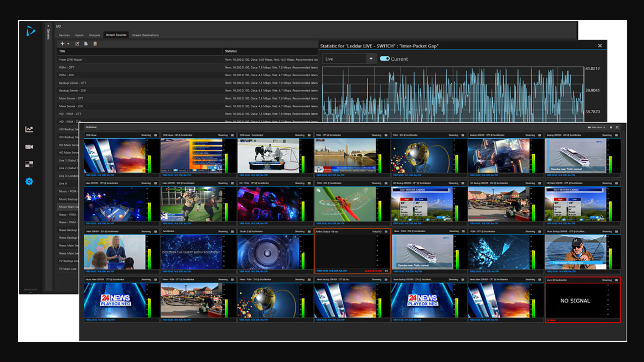This screenshot has height=362, width=644.
Task: Open menu icon on cruise ship Backup tile
Action: (616, 135)
